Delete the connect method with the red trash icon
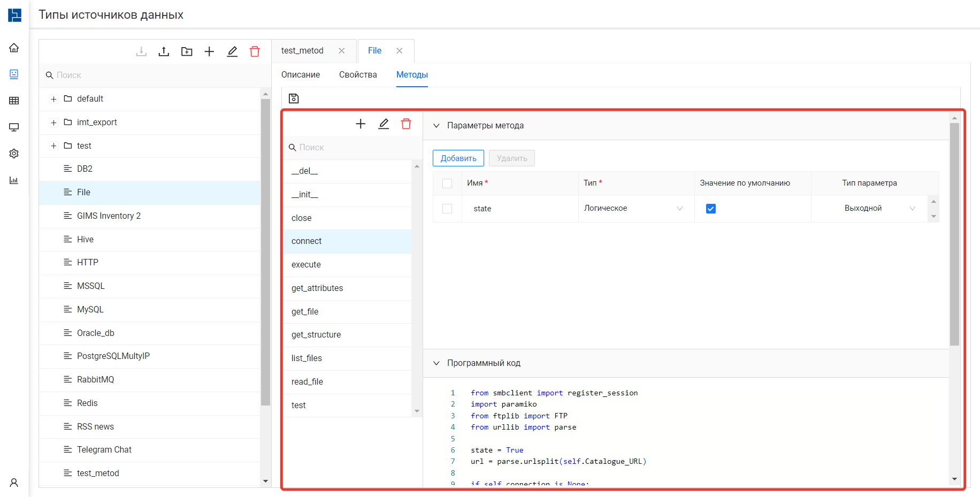 click(x=406, y=124)
